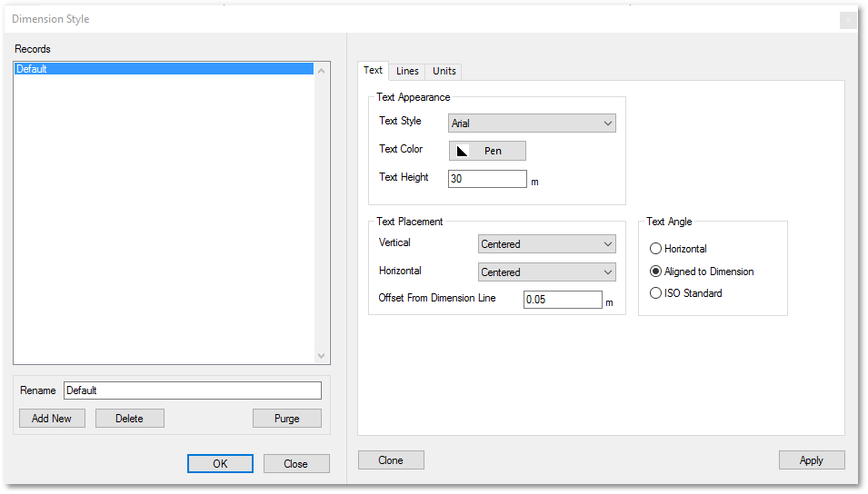
Task: Open the Text Color Pen swatch button
Action: pos(487,151)
